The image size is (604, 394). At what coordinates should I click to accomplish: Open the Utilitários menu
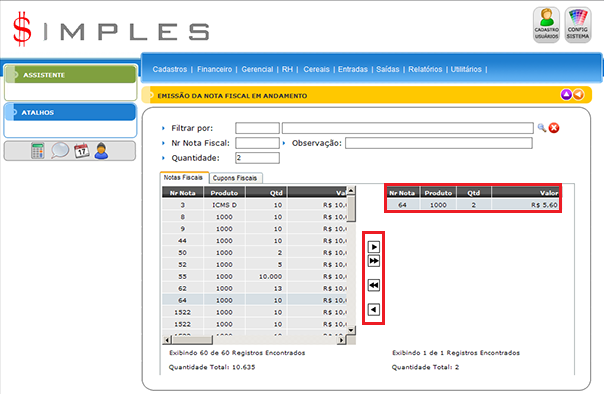point(466,69)
